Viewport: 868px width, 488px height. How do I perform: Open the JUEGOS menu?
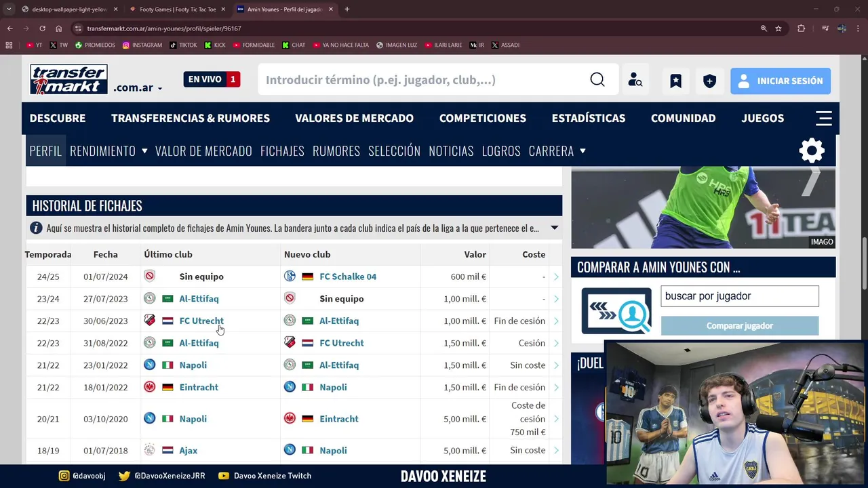[763, 118]
